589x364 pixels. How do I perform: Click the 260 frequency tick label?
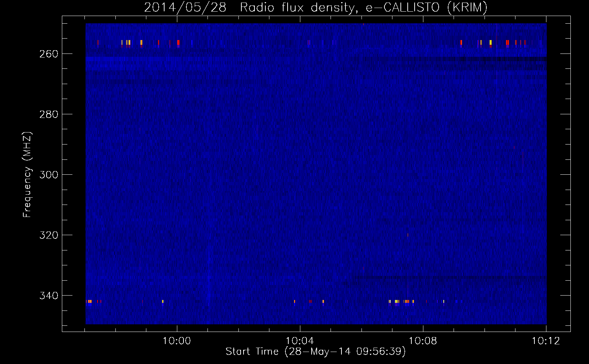49,54
